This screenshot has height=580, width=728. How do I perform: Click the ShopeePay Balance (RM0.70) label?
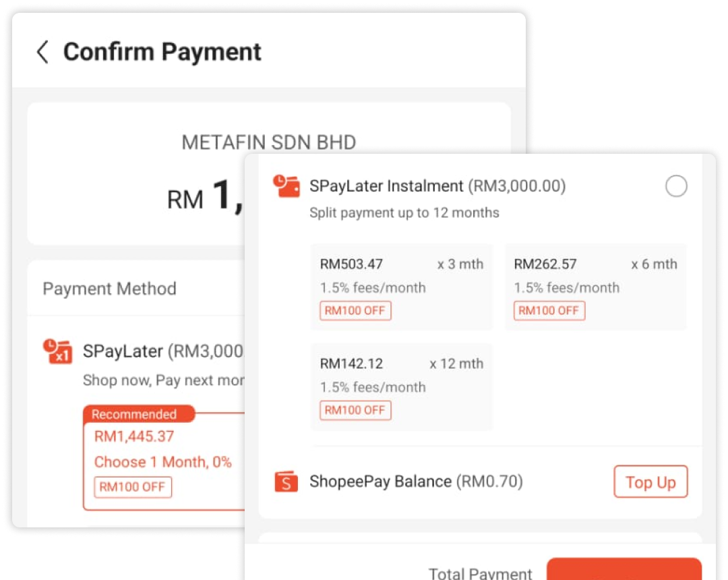click(x=416, y=482)
